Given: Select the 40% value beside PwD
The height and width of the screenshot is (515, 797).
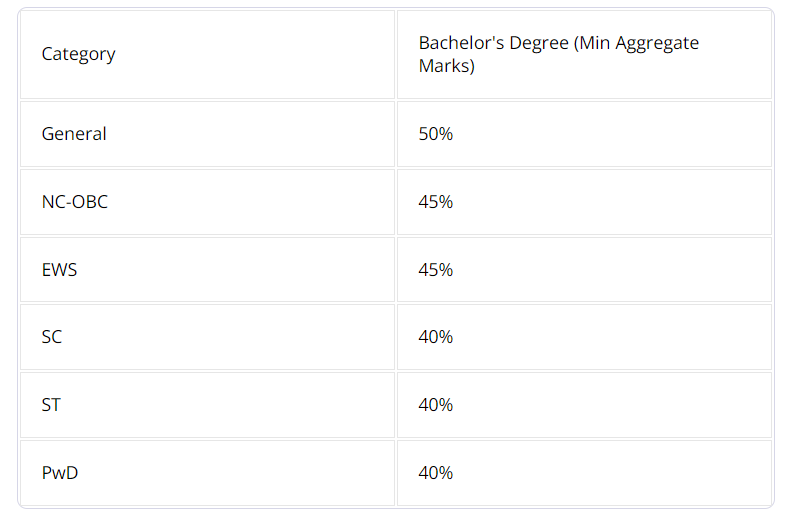Looking at the screenshot, I should pyautogui.click(x=436, y=473).
